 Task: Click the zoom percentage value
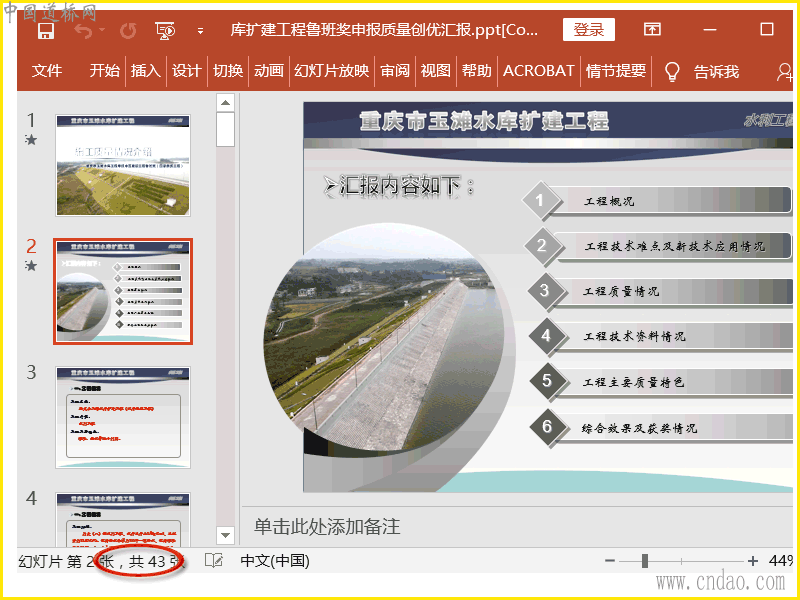(781, 561)
